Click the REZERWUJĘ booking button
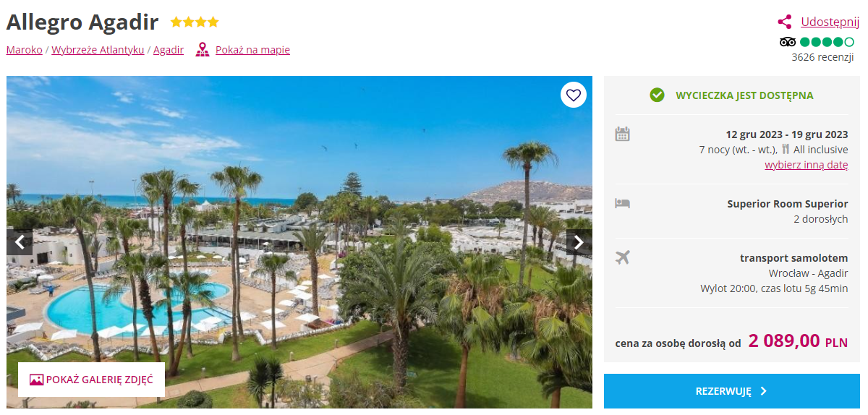 tap(732, 391)
